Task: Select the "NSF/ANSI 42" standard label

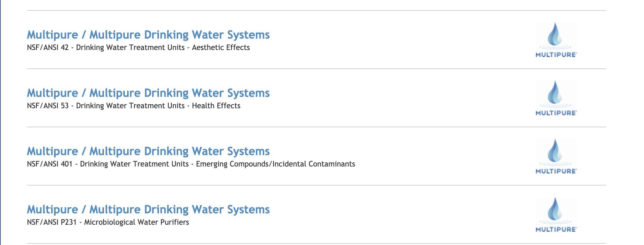Action: pyautogui.click(x=48, y=47)
